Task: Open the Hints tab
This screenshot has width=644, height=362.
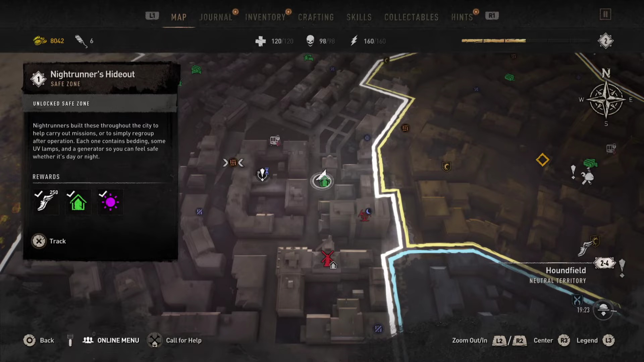Action: [463, 16]
